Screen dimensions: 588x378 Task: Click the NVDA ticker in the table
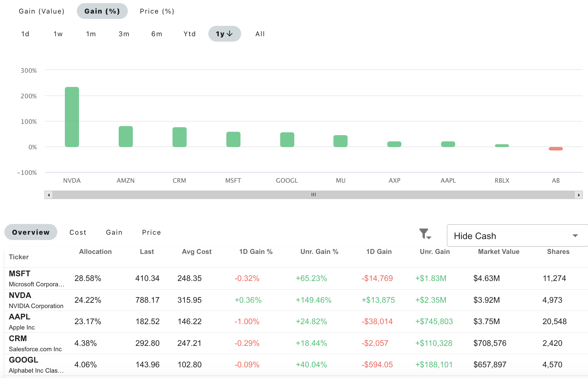tap(20, 295)
